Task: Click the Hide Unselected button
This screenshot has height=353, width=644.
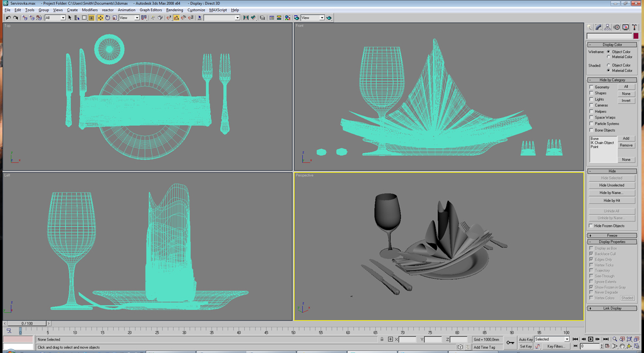Action: pyautogui.click(x=612, y=185)
